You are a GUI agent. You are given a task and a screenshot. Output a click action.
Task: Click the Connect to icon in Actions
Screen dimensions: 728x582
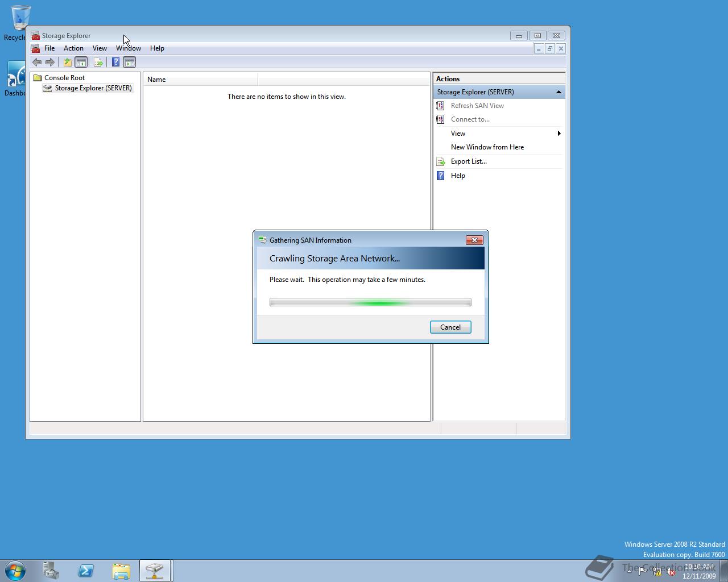coord(440,119)
